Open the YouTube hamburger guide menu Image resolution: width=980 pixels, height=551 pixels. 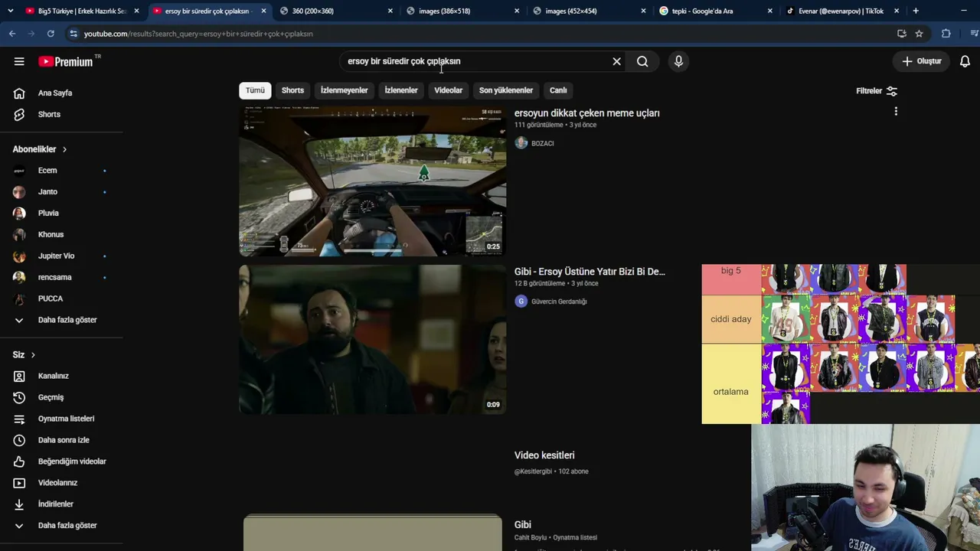pyautogui.click(x=19, y=61)
